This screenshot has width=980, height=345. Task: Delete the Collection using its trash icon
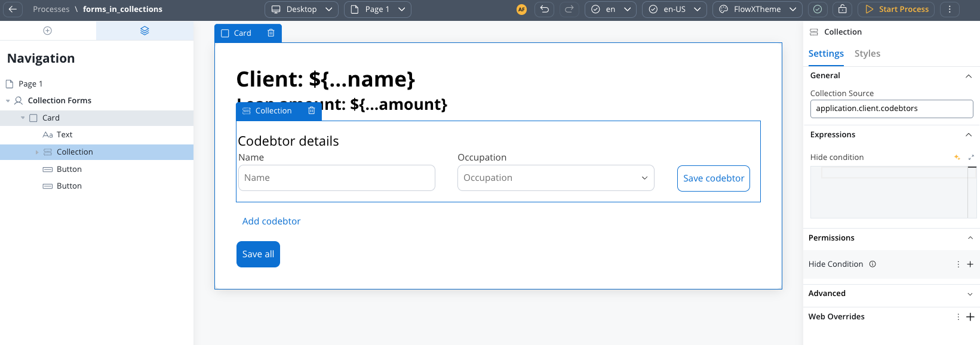coord(311,110)
